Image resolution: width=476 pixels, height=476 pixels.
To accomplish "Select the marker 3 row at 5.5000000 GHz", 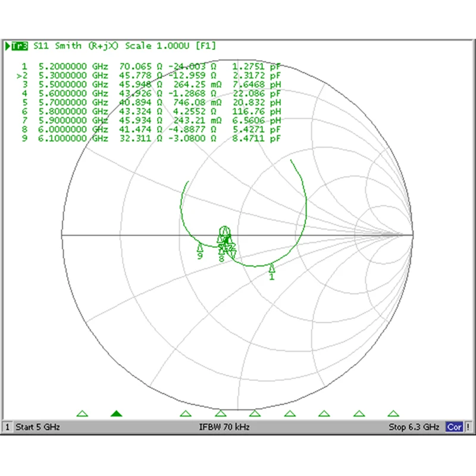I will 151,84.
